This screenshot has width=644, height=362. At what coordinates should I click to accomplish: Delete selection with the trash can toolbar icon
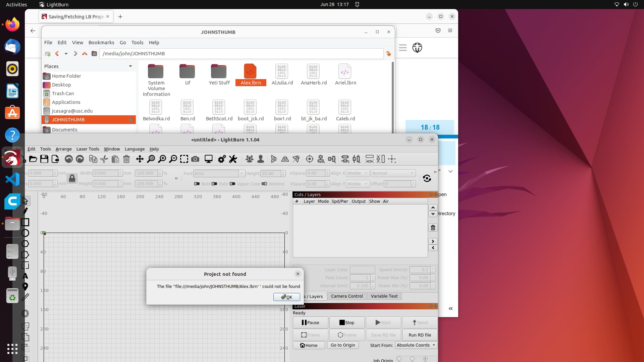126,159
